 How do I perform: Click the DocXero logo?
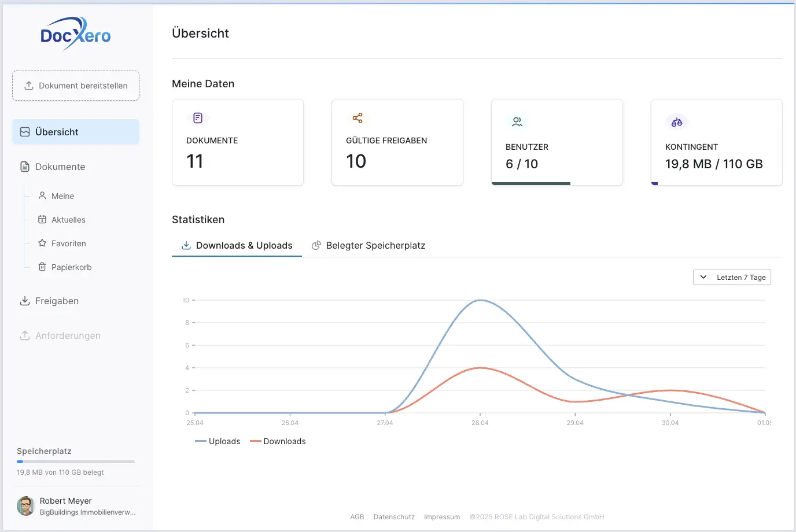pyautogui.click(x=75, y=35)
